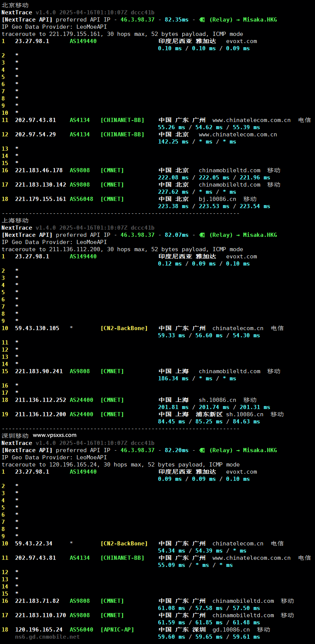Image resolution: width=315 pixels, height=644 pixels.
Task: Click latency 61.08 ms
Action: pos(172,608)
